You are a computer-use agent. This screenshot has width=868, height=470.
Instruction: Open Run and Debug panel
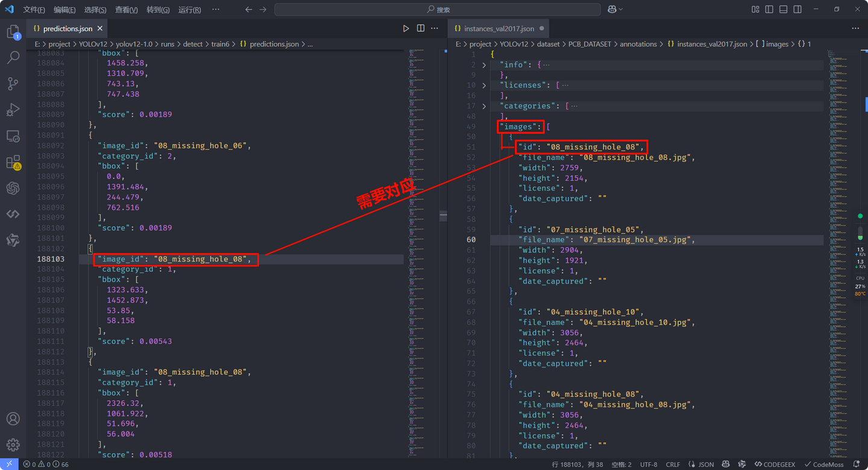(13, 110)
